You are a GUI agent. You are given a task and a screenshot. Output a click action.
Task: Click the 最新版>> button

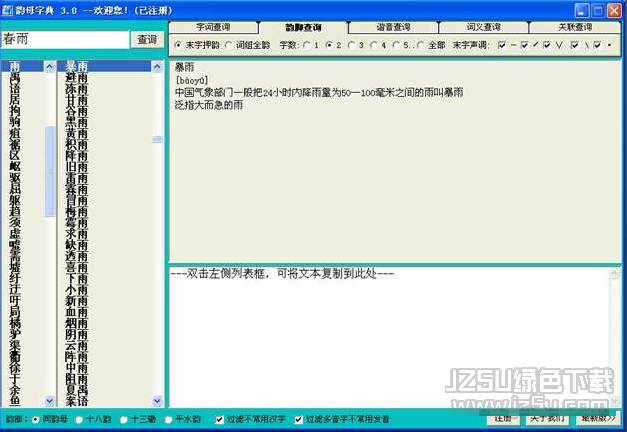598,419
